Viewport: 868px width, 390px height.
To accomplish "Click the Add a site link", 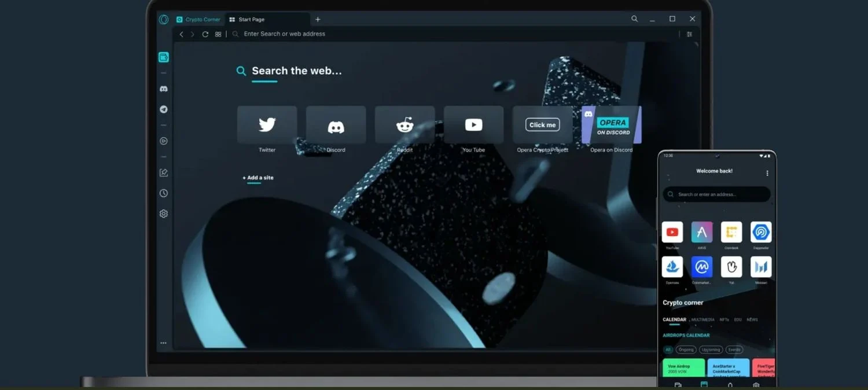I will coord(258,178).
